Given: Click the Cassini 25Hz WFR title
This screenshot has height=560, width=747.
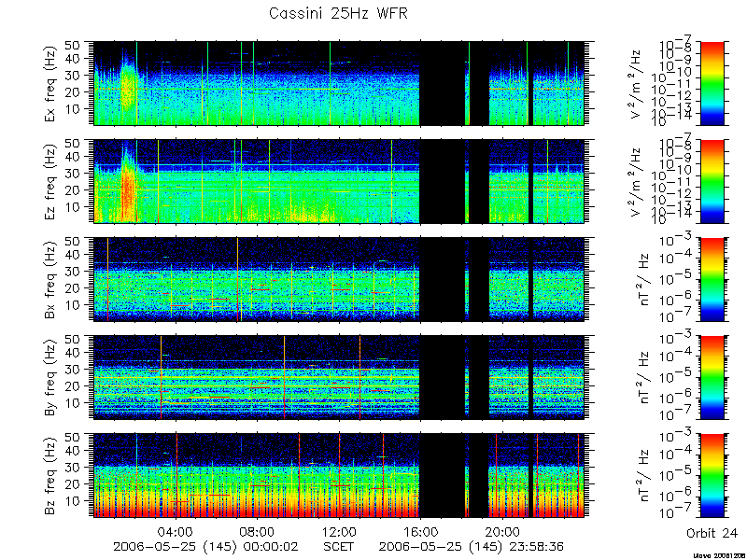Looking at the screenshot, I should pos(338,13).
